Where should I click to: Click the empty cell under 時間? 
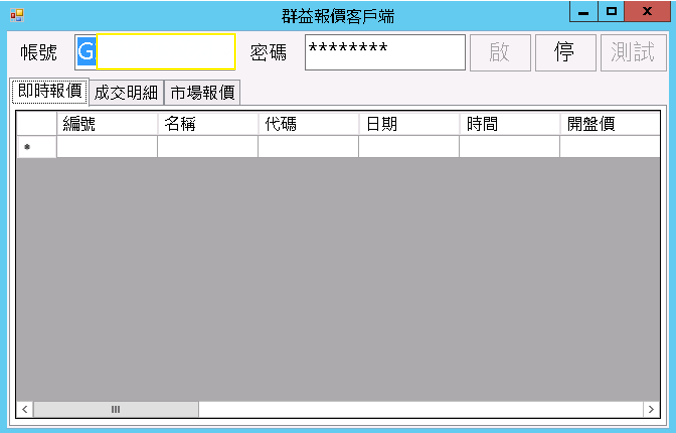click(510, 147)
